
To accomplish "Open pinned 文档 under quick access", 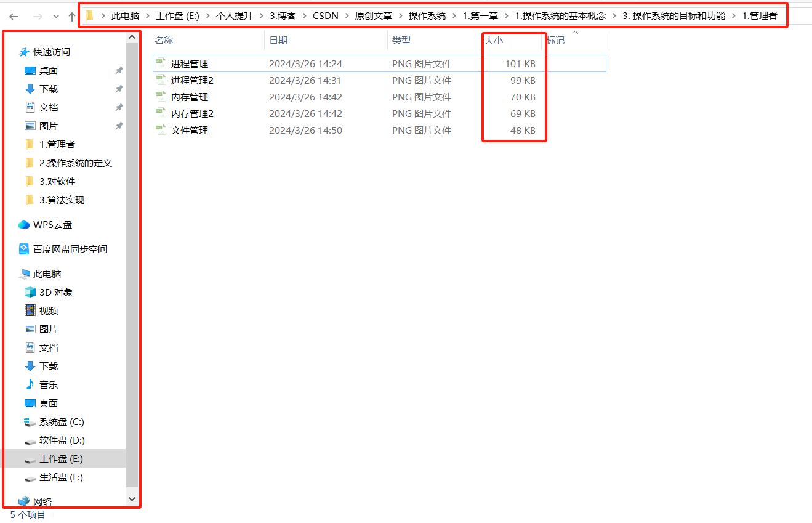I will click(49, 108).
